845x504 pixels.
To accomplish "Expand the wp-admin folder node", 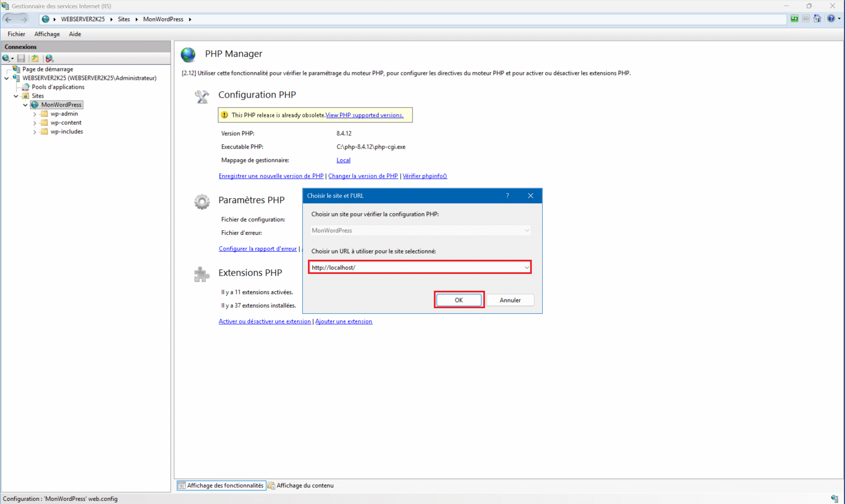I will point(35,114).
